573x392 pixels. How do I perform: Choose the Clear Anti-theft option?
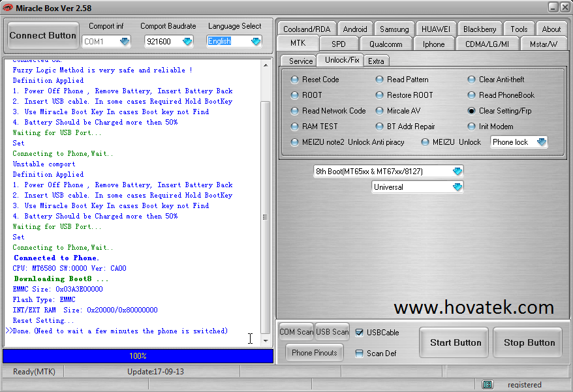point(496,80)
